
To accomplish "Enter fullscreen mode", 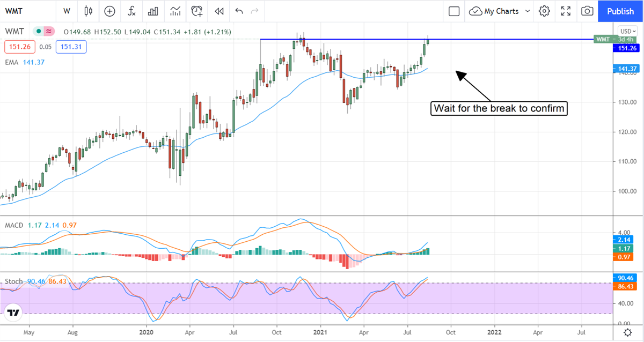I will [x=566, y=11].
